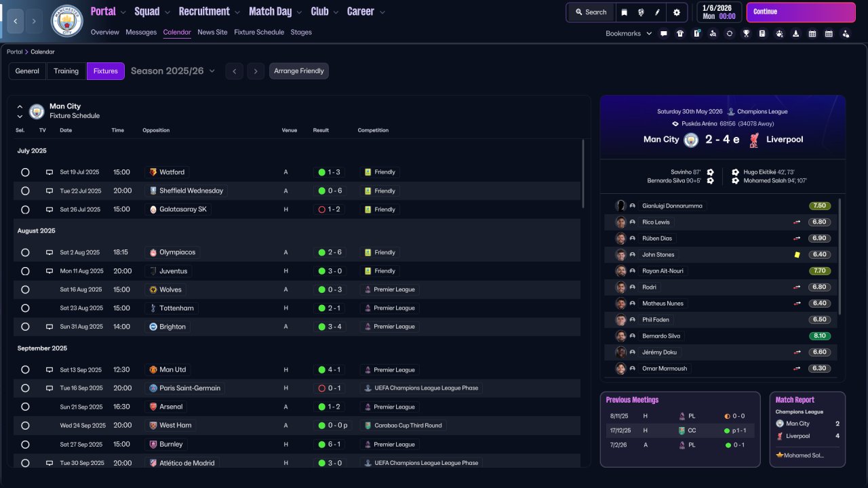Select the Watford fixture radio button

[x=25, y=172]
